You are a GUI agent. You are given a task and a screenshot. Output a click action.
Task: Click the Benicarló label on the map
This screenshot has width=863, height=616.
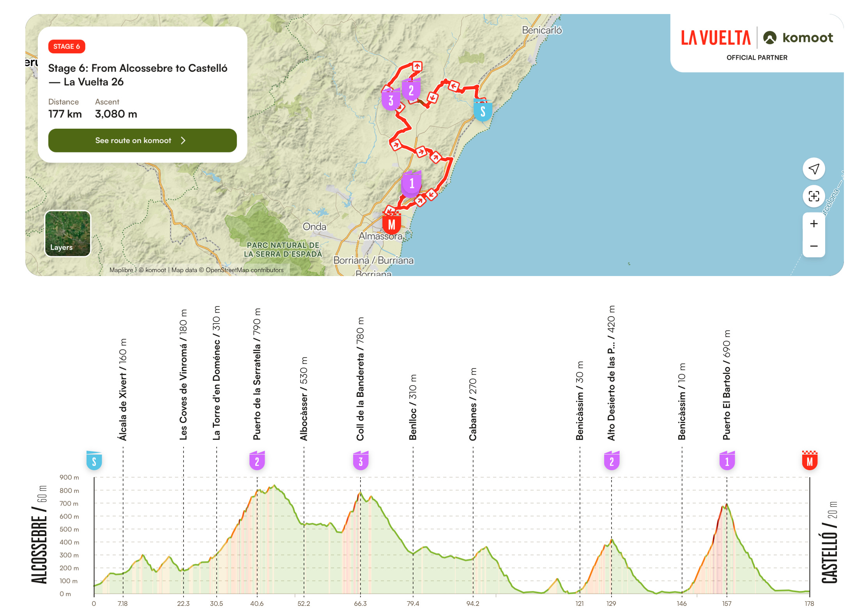542,30
